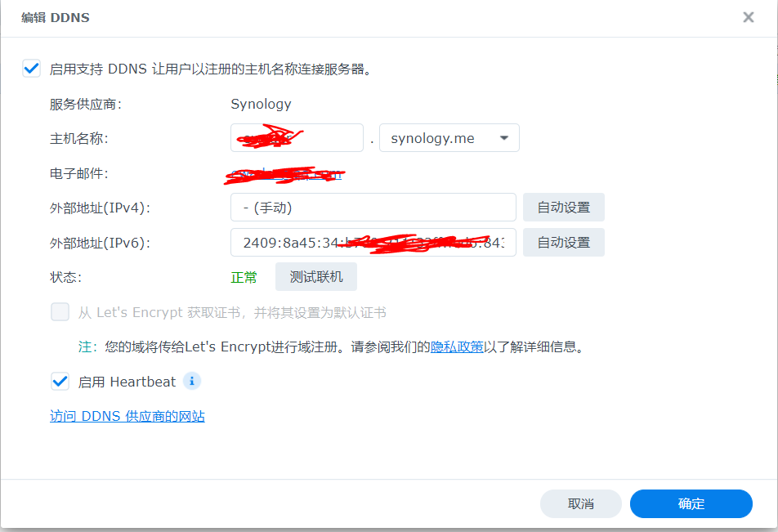Toggle the enable DDNS support checkbox
The image size is (778, 532).
tap(31, 68)
